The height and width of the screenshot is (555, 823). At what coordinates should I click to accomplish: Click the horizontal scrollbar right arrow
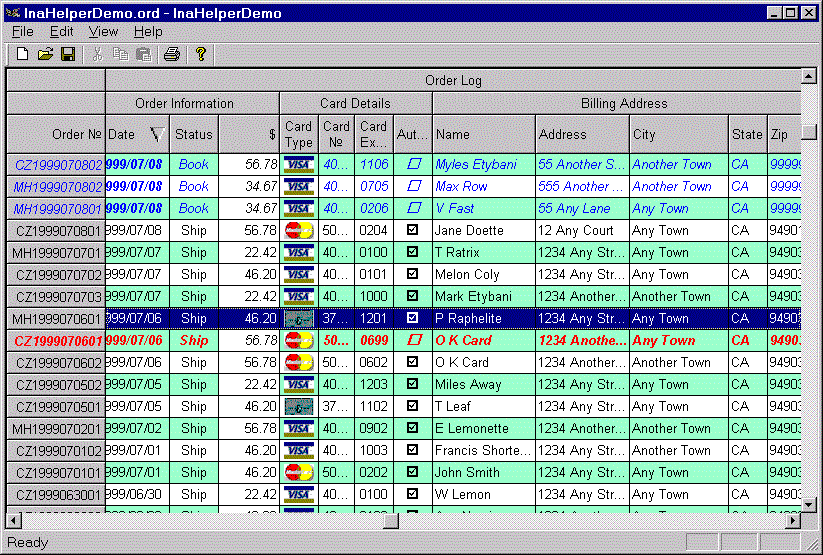click(x=793, y=520)
